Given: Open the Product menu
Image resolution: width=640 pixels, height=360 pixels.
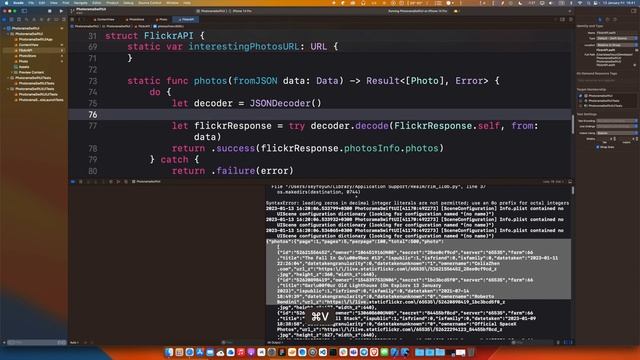Looking at the screenshot, I should (x=112, y=2).
